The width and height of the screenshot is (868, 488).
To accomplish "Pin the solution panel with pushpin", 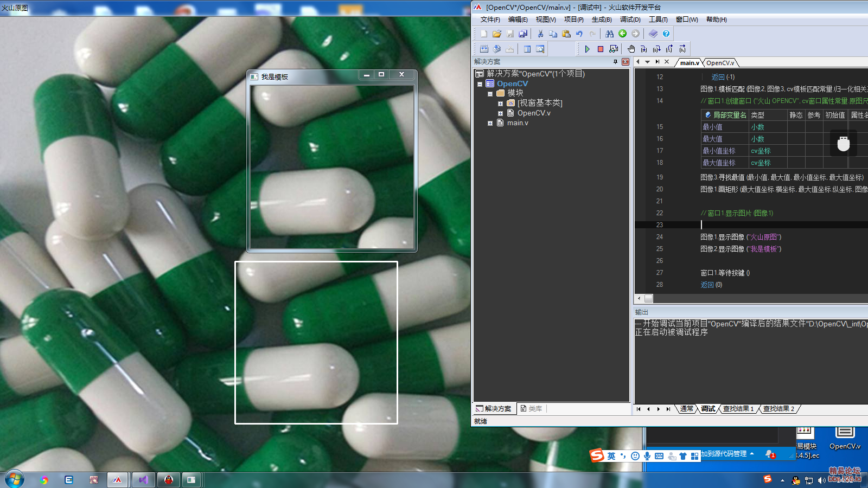I will click(615, 62).
